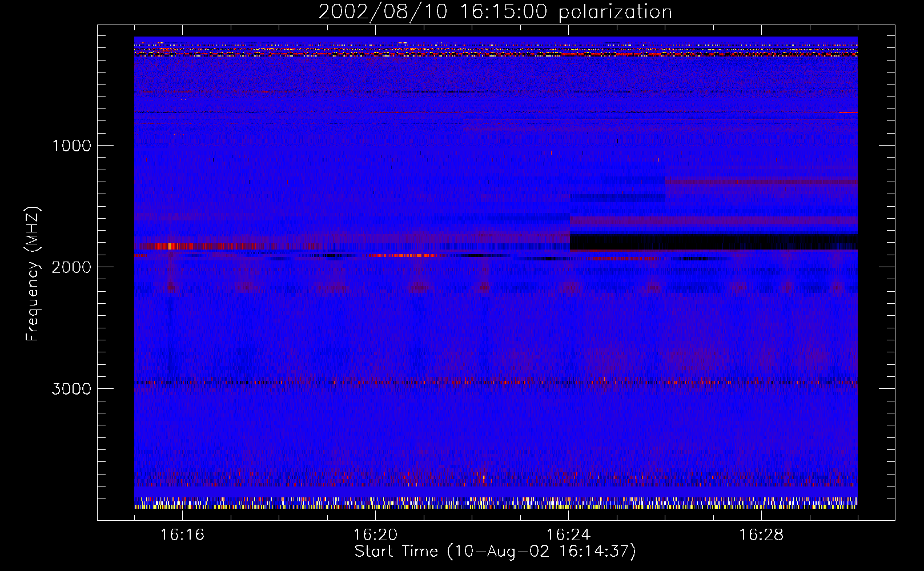
Task: Click the '16:16' time axis label
Action: (x=182, y=535)
